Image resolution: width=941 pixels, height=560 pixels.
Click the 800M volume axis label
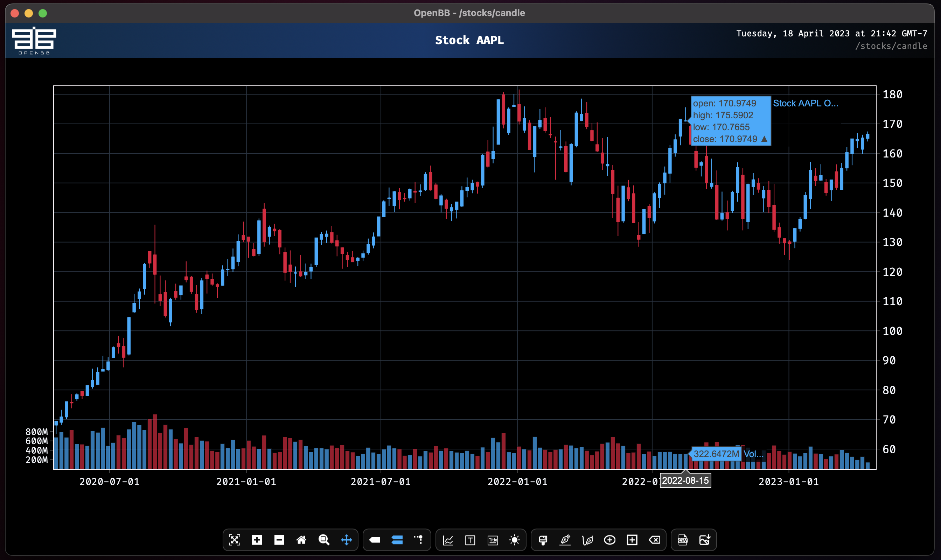pyautogui.click(x=37, y=432)
